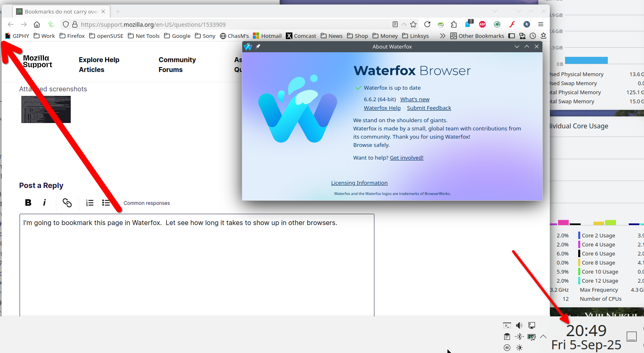The height and width of the screenshot is (353, 644).
Task: Toggle italic formatting in the reply editor
Action: (x=44, y=202)
